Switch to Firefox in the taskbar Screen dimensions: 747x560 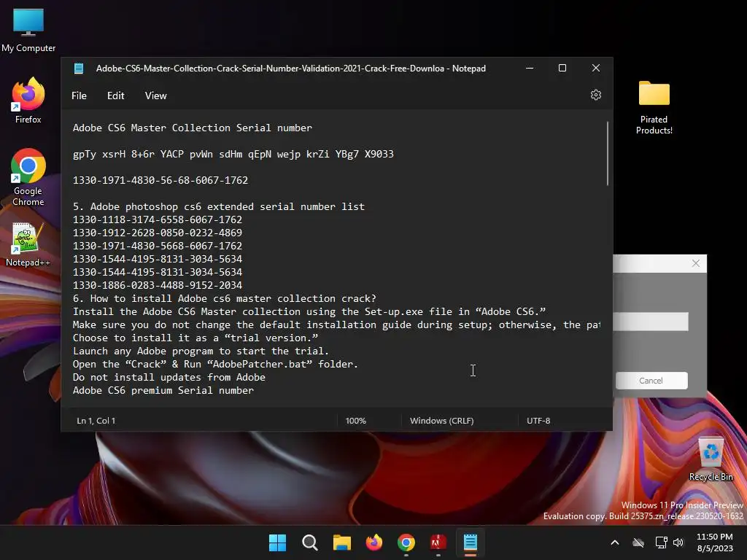(374, 542)
